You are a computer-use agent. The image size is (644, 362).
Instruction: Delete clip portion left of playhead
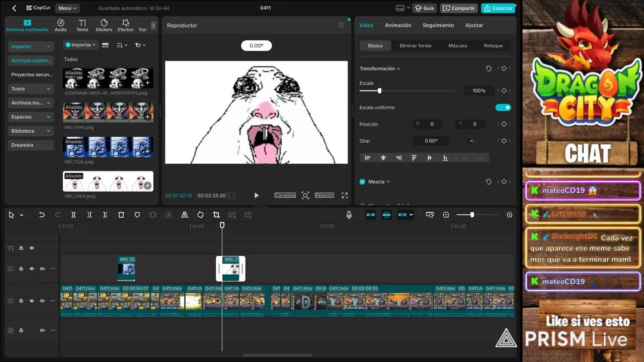(89, 215)
